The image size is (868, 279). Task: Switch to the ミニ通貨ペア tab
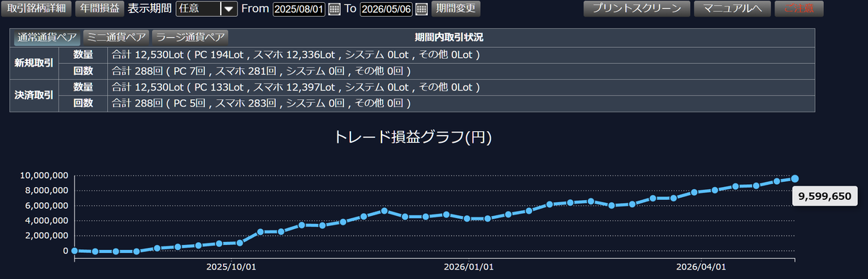pos(117,38)
